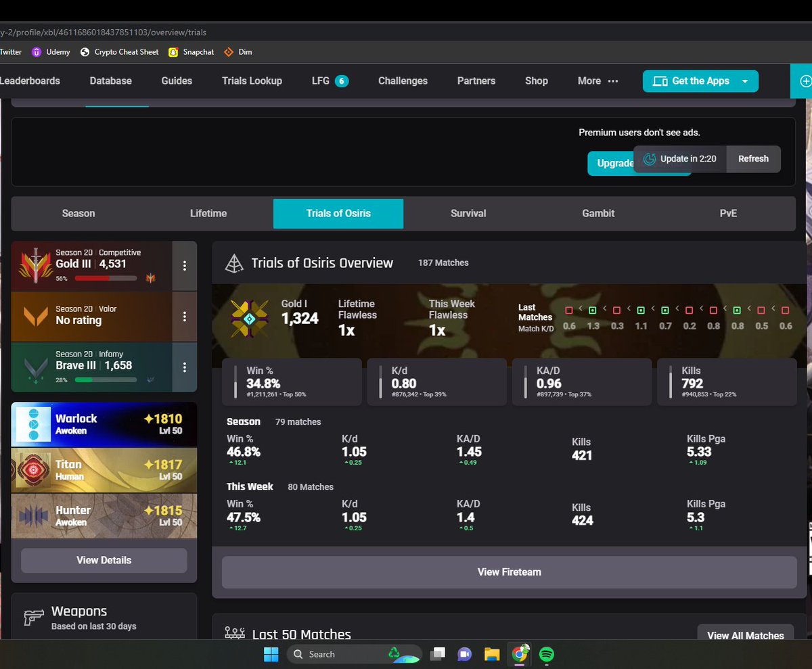
Task: Click the Windows taskbar Search box
Action: (355, 654)
